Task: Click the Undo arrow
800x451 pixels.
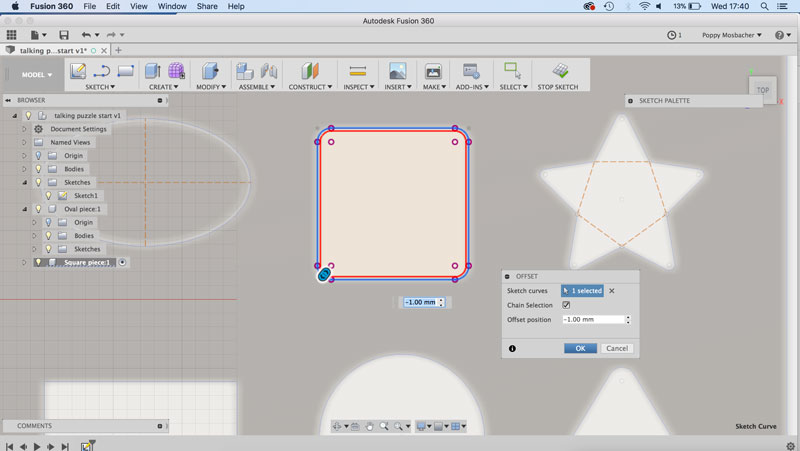Action: 86,35
